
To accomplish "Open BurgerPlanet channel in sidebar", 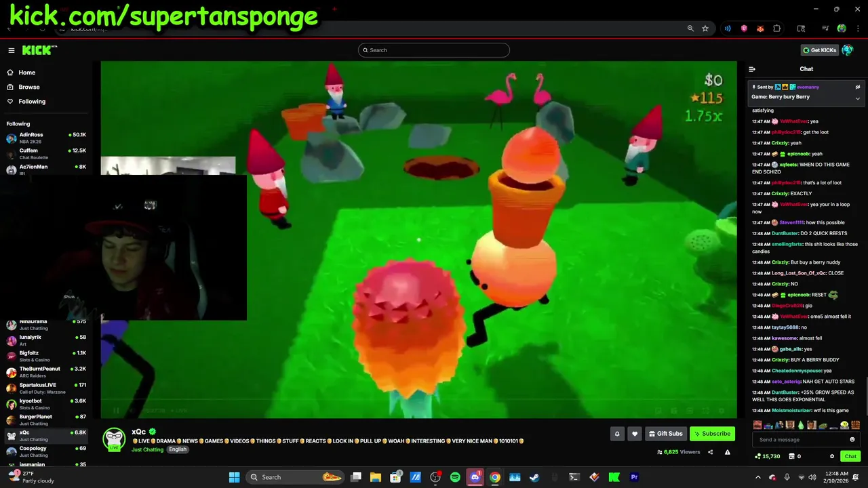I will (45, 420).
